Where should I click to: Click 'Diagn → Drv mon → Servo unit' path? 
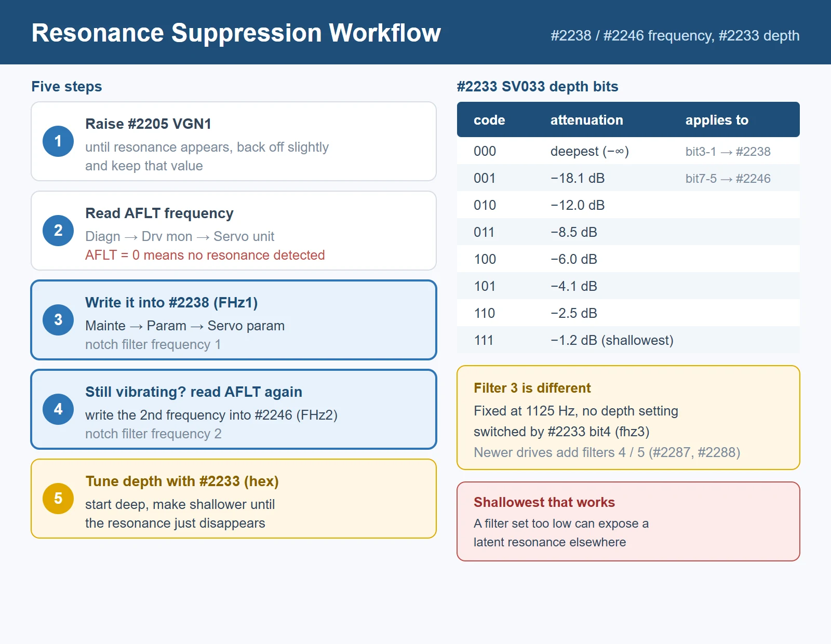pos(180,236)
